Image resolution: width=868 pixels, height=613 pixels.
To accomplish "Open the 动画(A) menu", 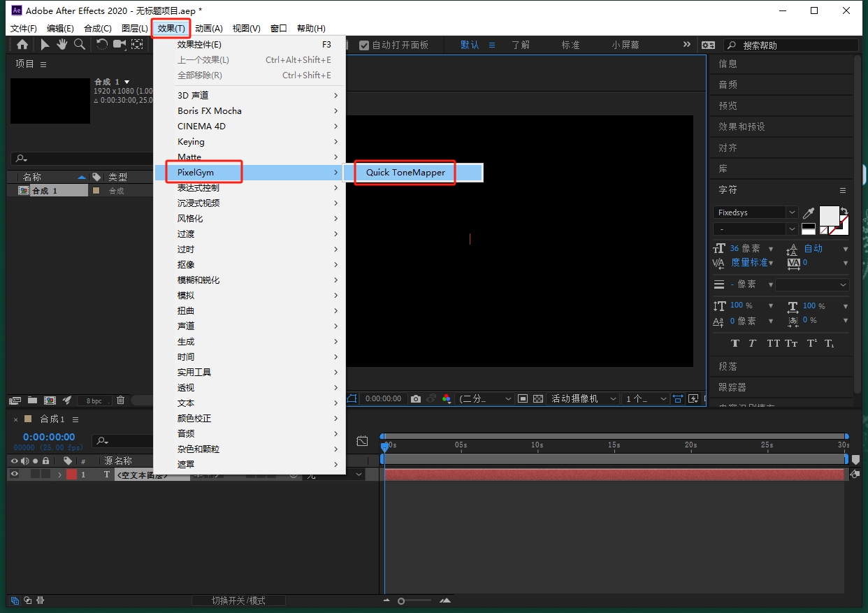I will (x=208, y=29).
